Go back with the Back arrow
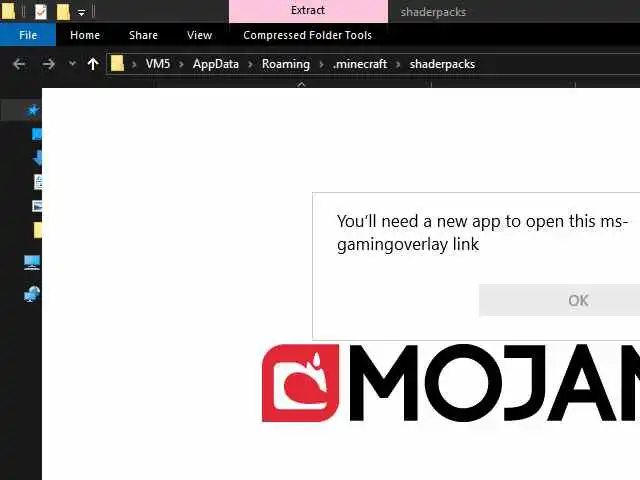This screenshot has height=480, width=640. (x=19, y=64)
